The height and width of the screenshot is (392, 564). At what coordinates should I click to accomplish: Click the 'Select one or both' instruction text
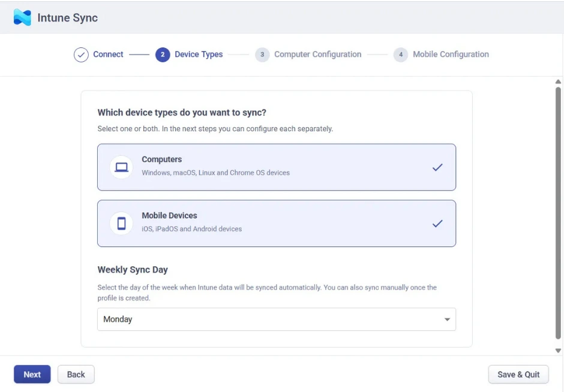tap(215, 129)
